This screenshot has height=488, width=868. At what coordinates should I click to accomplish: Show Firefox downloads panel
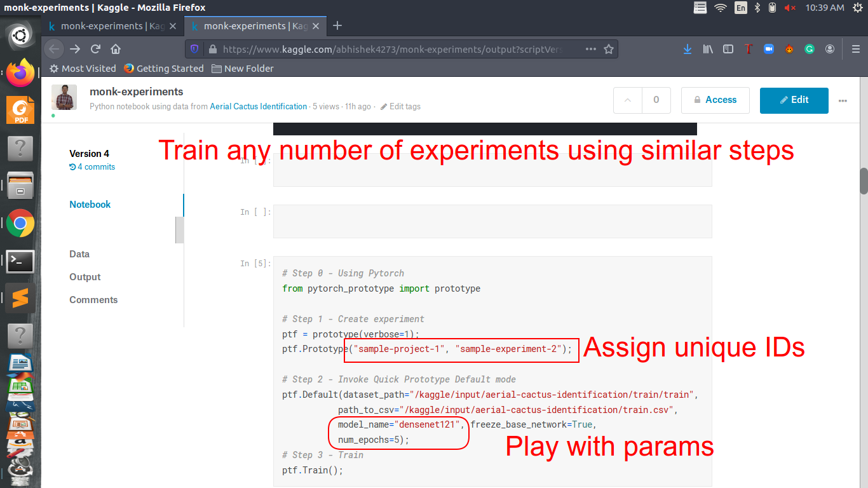688,49
